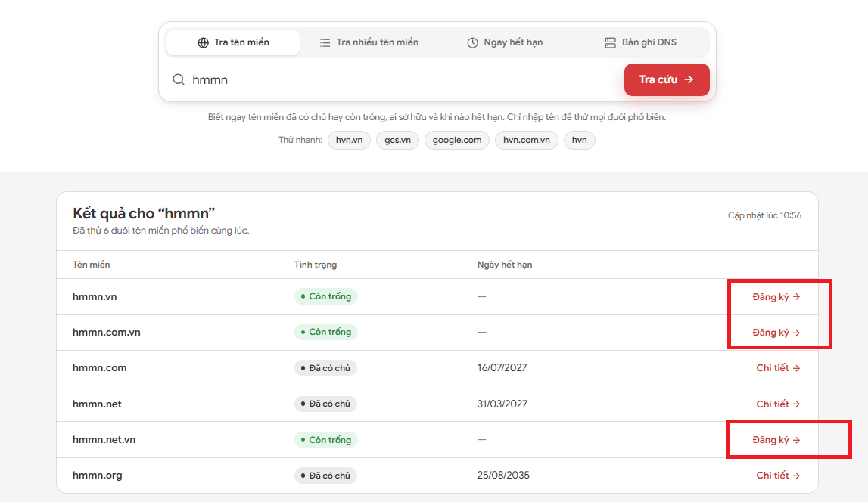Select the hvn.com.vn quick suggestion chip

527,140
